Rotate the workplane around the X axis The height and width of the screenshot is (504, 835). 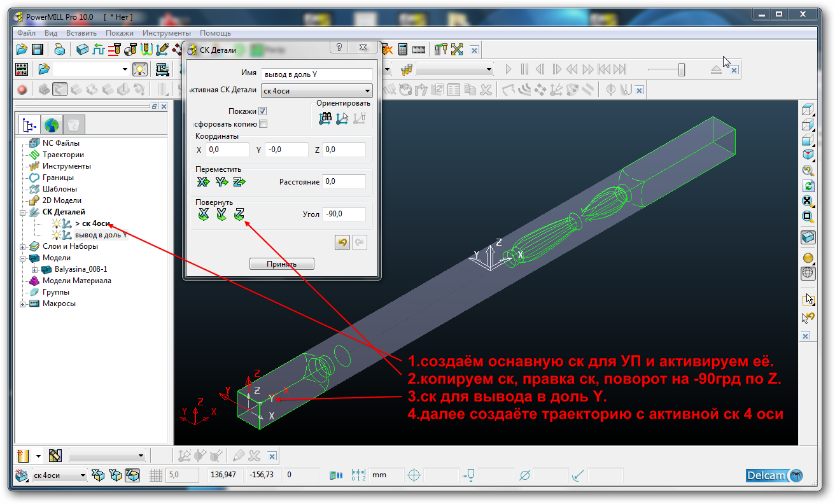(x=203, y=214)
